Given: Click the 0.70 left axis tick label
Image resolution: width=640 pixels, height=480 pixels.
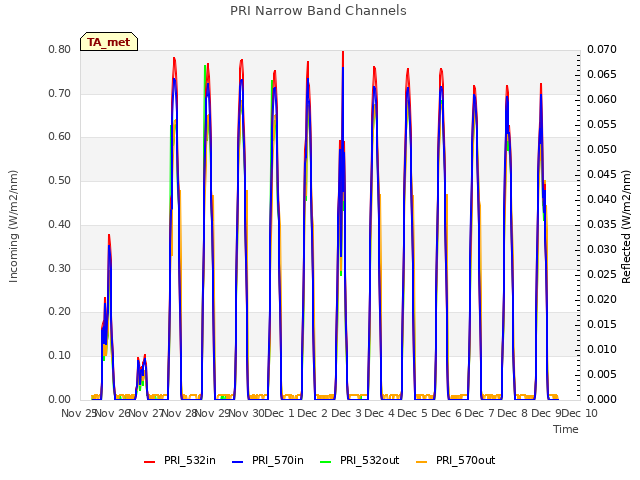Looking at the screenshot, I should [60, 93].
